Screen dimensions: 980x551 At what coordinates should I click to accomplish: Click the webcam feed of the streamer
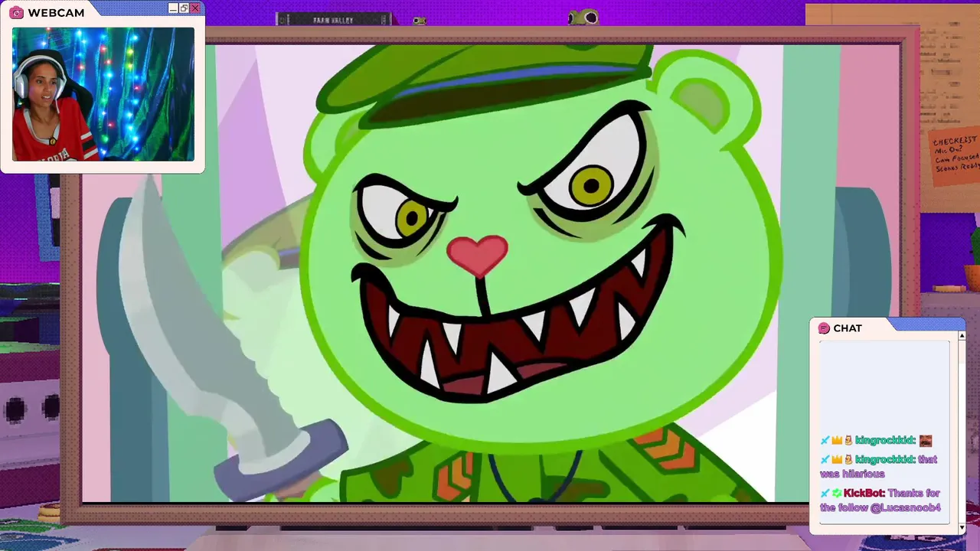pos(103,94)
